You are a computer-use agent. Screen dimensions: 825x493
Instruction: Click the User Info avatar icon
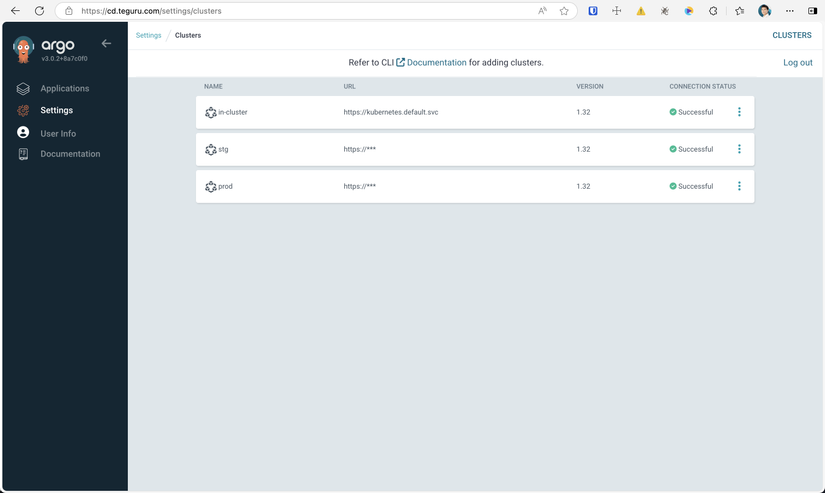(23, 132)
